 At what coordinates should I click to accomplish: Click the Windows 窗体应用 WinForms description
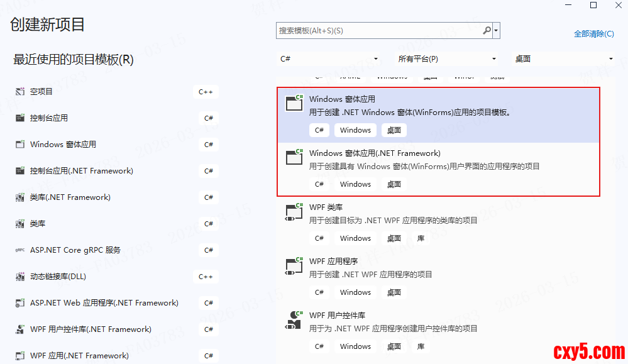tap(411, 113)
